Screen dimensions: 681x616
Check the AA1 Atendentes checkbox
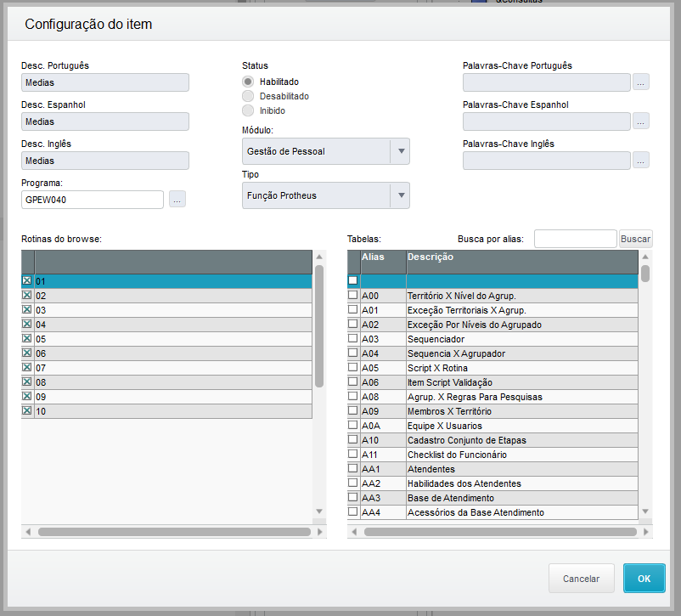[353, 469]
